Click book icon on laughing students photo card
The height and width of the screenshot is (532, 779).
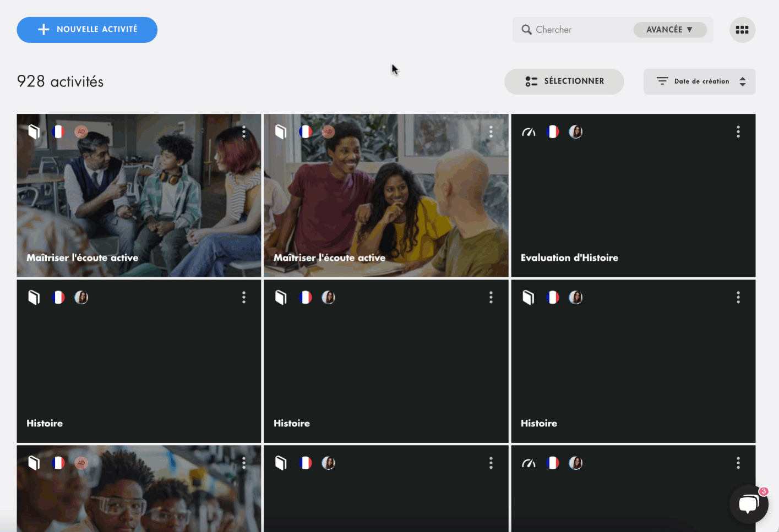point(281,131)
